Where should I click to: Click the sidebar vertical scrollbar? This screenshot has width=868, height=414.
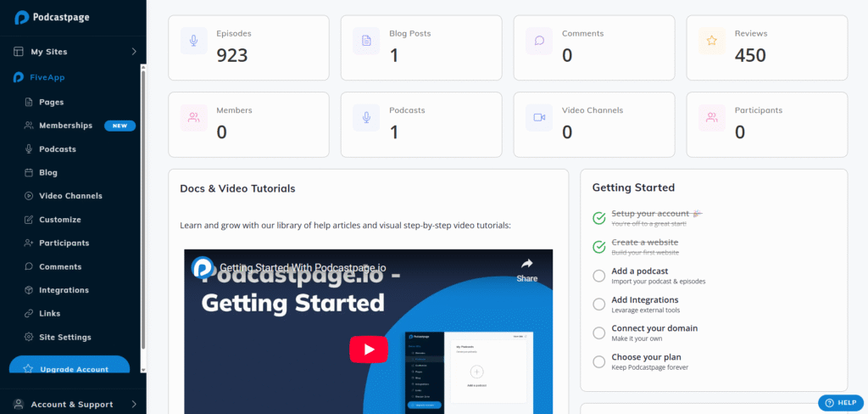143,210
